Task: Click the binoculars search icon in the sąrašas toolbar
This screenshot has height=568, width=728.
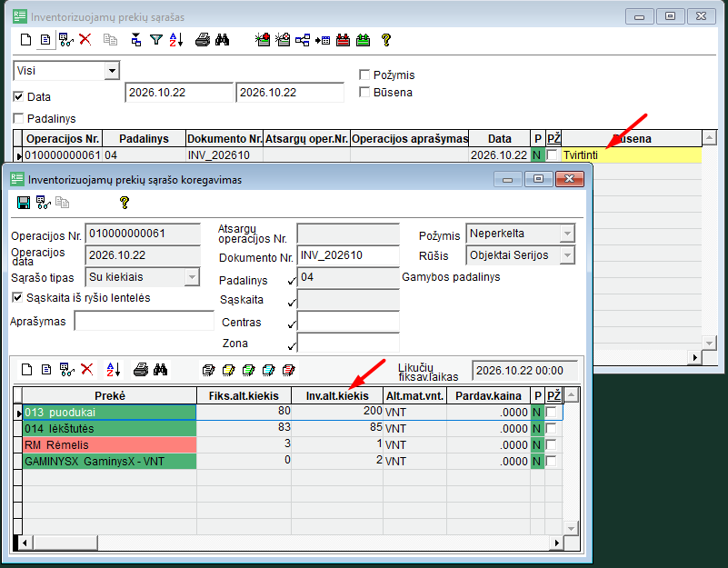Action: (x=223, y=40)
